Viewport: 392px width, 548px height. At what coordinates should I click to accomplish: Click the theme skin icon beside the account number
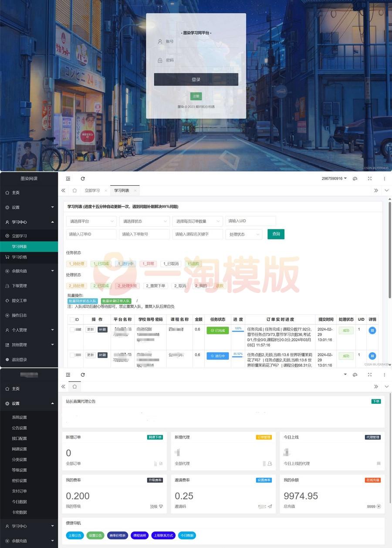click(355, 179)
